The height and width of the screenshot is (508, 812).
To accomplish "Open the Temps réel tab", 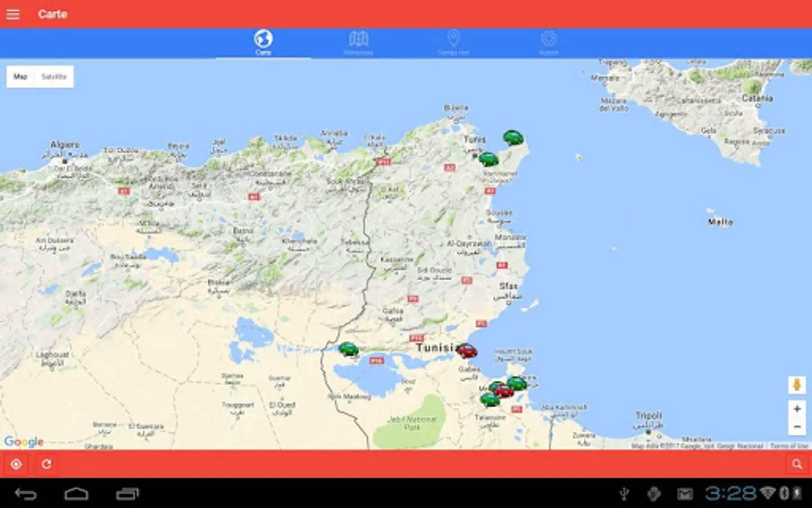I will click(453, 42).
